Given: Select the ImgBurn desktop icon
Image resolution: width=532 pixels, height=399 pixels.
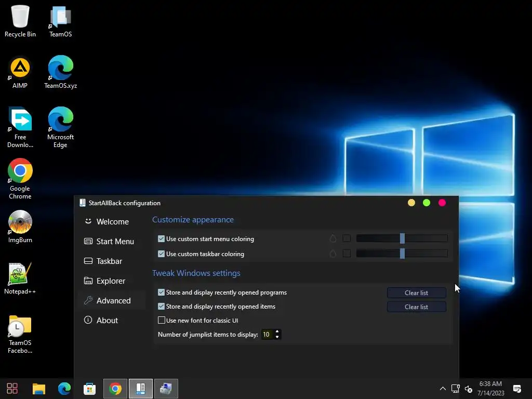Looking at the screenshot, I should (20, 227).
